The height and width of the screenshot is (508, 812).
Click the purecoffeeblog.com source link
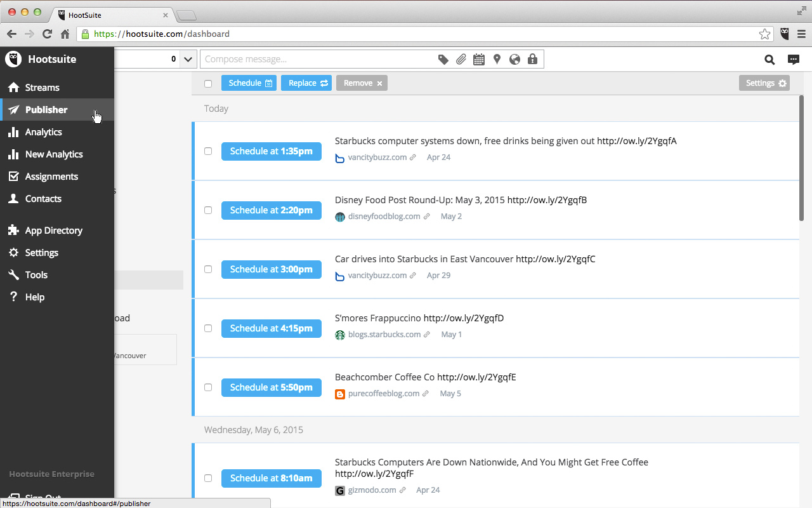[384, 394]
